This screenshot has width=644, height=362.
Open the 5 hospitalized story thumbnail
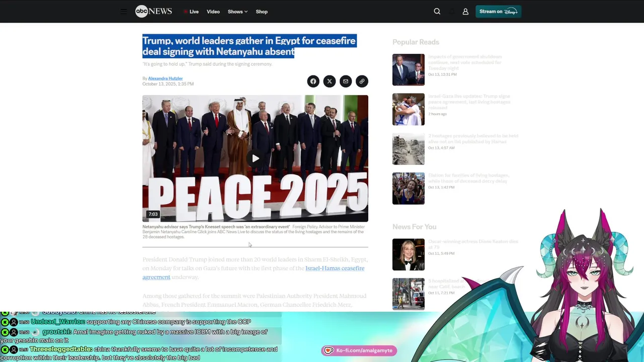click(409, 294)
